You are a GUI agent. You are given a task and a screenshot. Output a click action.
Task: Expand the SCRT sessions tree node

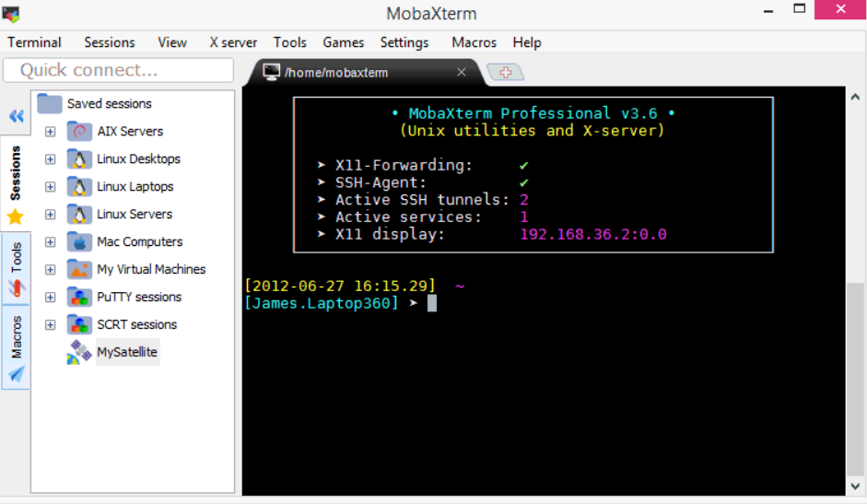pos(51,325)
